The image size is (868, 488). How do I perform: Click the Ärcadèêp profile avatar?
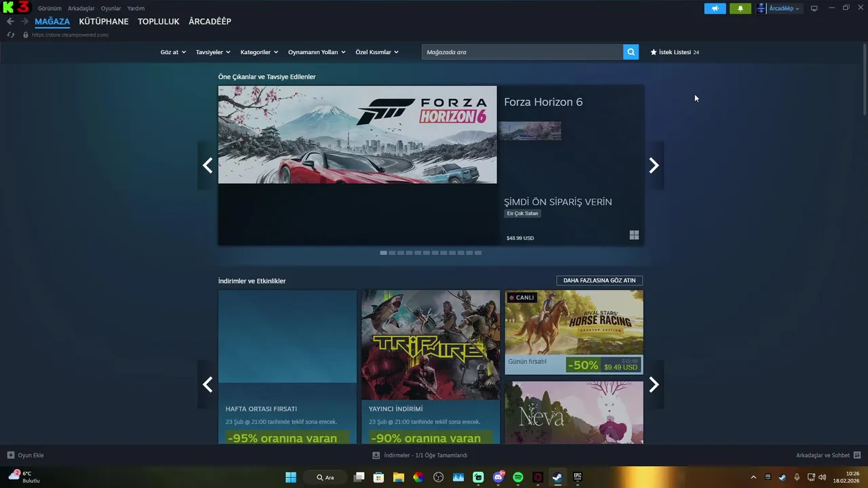[x=762, y=8]
